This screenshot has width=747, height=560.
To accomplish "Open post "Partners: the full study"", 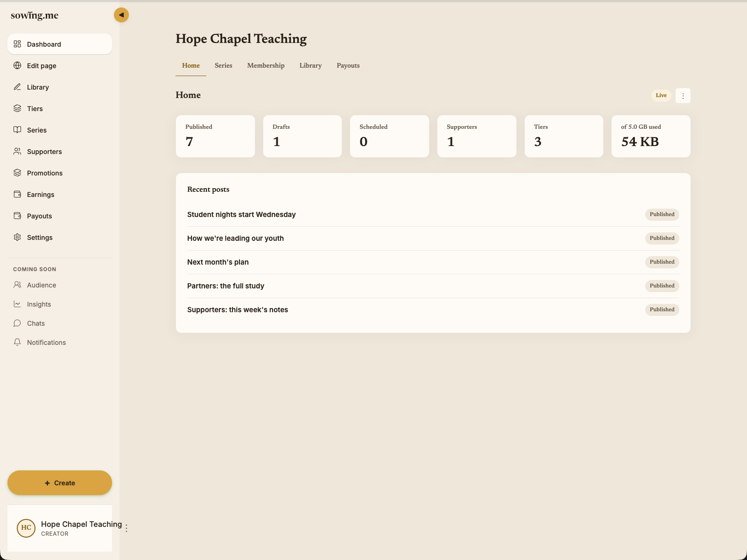I will click(x=226, y=286).
